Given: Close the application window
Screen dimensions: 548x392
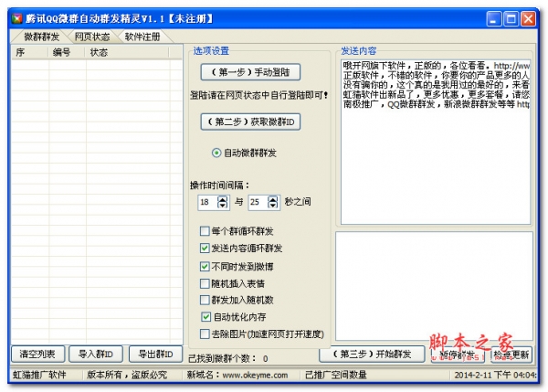Looking at the screenshot, I should (x=528, y=19).
